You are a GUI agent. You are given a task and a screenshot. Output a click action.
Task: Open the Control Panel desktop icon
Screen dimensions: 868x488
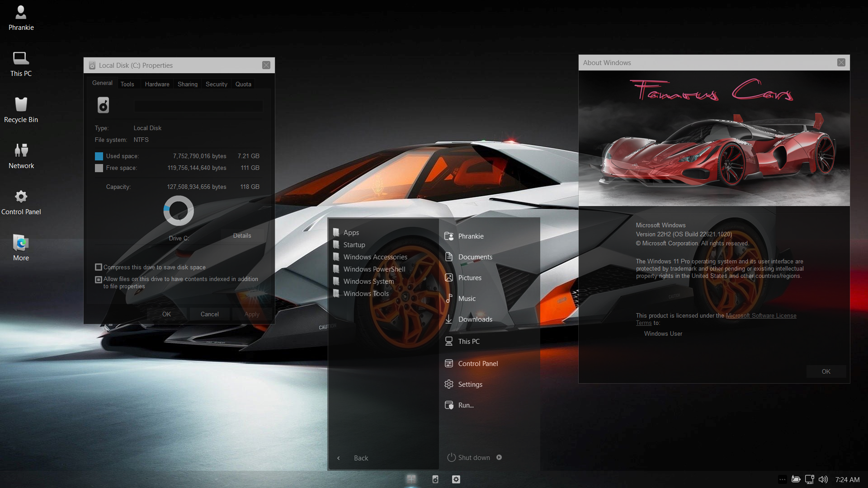pos(21,202)
